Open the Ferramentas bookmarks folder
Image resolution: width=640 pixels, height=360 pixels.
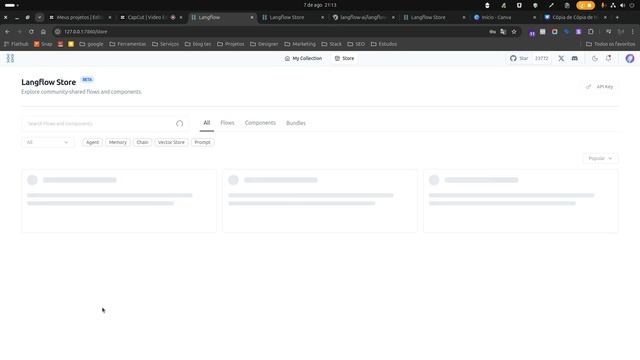[x=127, y=44]
